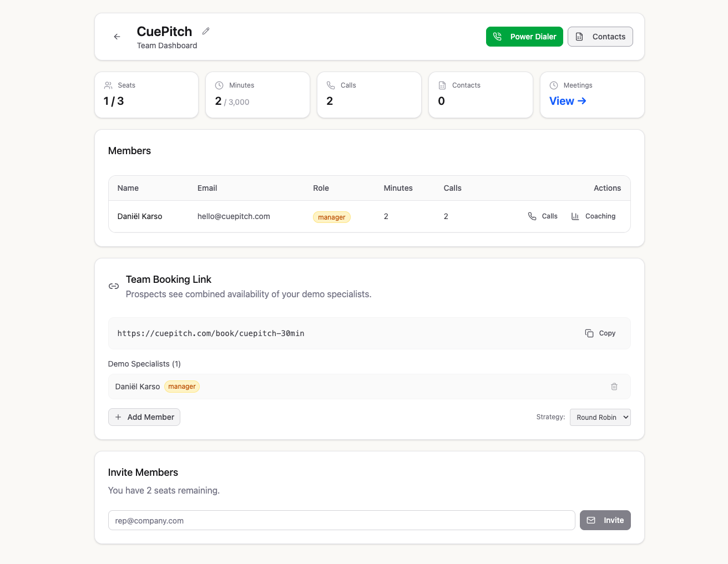The image size is (728, 564).
Task: Remove Daniël Karso from demo specialists
Action: [614, 387]
